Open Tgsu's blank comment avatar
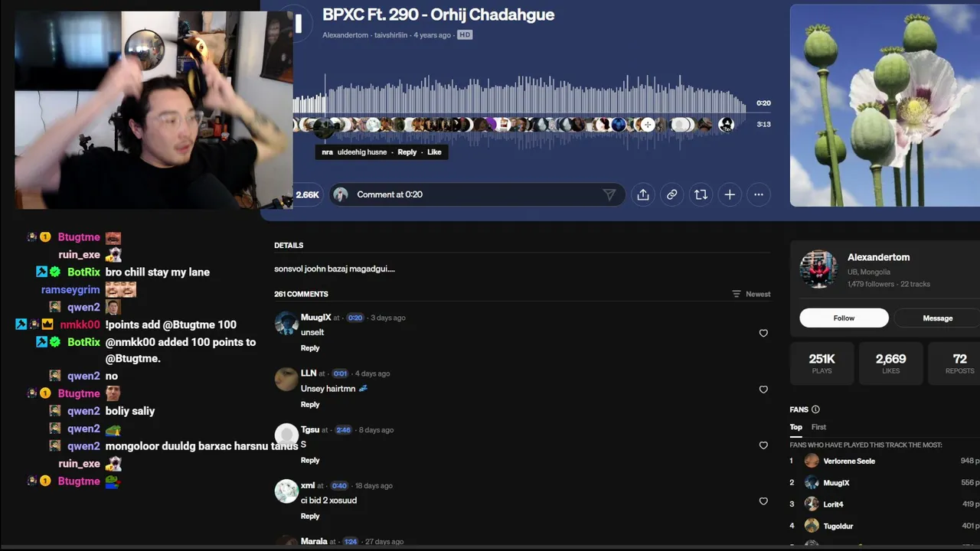 [x=286, y=435]
